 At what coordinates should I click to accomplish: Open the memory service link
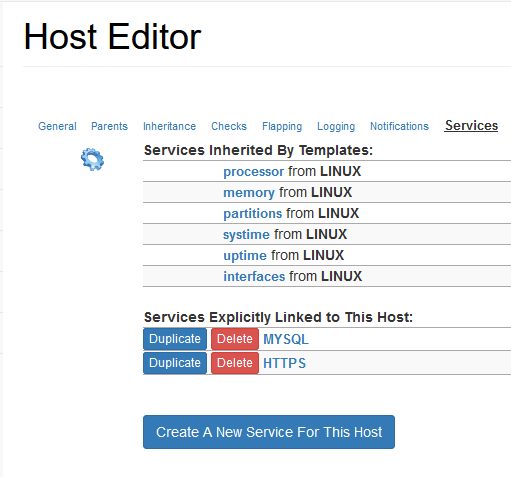click(249, 193)
